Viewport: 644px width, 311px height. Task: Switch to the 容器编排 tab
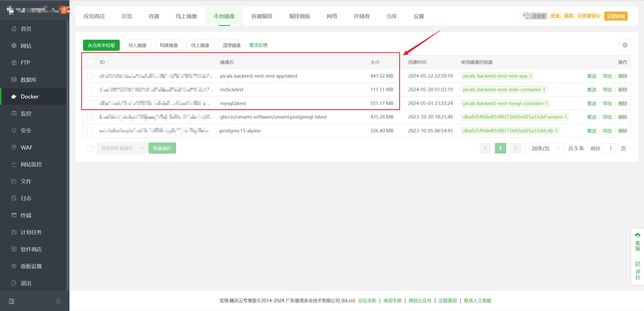coord(262,16)
